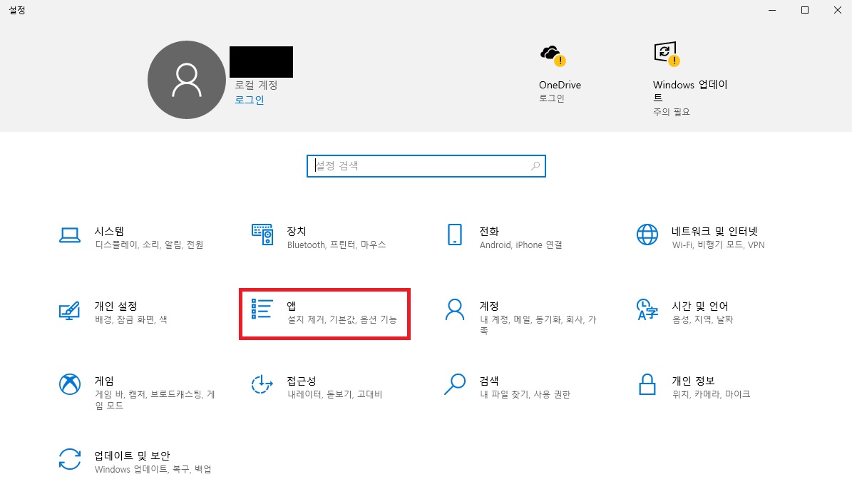852x504 pixels.
Task: Open the 개인 설정 paintbrush icon
Action: (x=70, y=310)
